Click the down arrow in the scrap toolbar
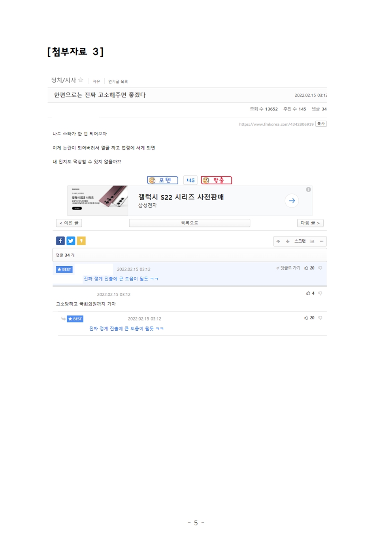 click(x=288, y=241)
